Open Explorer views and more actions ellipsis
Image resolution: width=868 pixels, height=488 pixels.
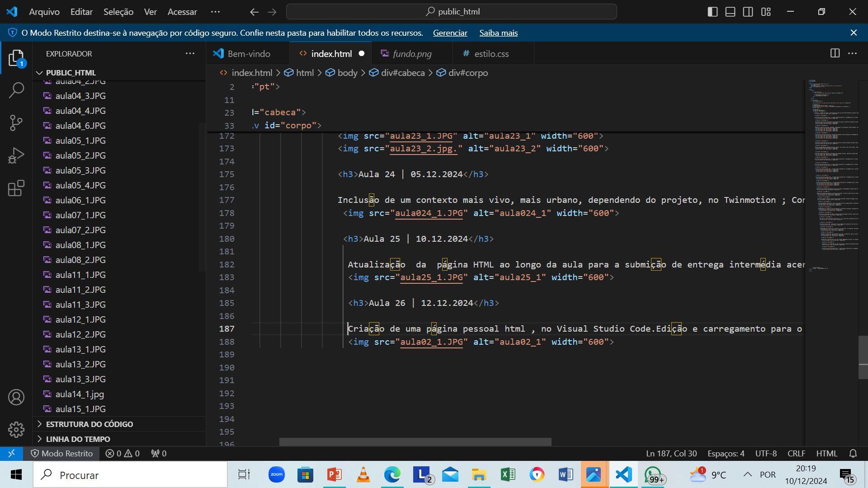(190, 53)
